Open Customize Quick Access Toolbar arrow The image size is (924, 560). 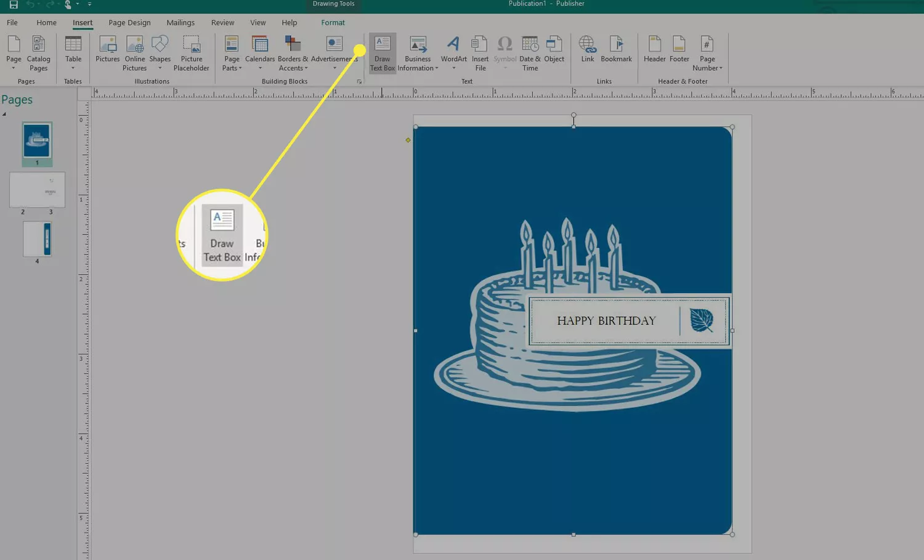pos(89,4)
